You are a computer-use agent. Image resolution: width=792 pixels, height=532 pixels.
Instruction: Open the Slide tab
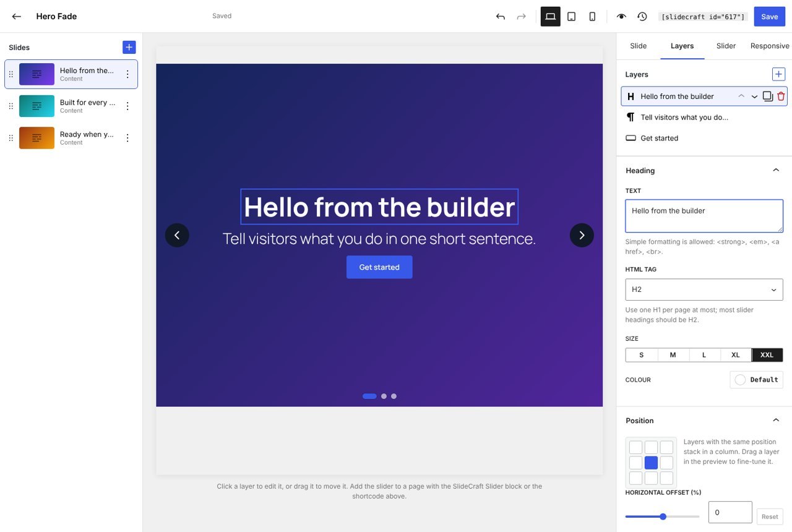tap(638, 46)
